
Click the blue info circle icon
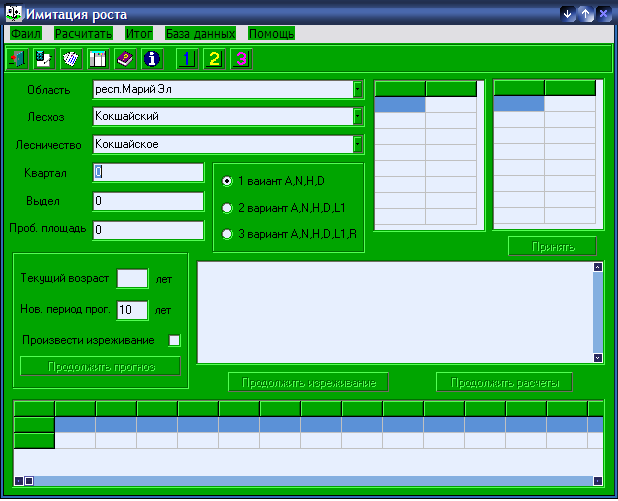[152, 59]
